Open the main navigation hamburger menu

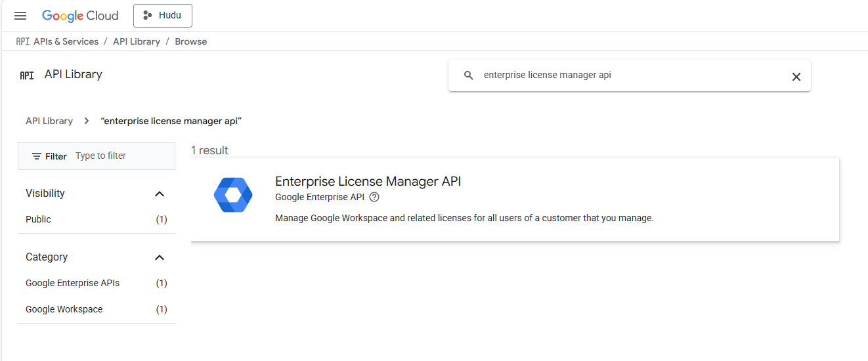20,16
